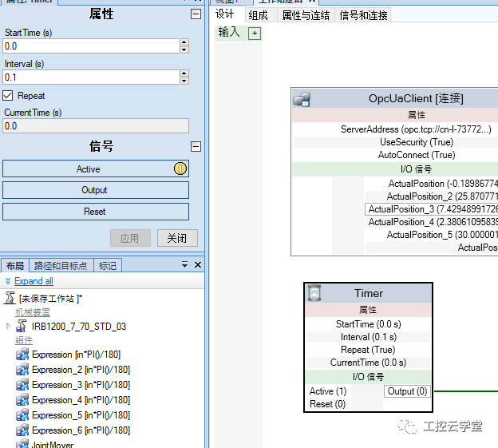Image resolution: width=498 pixels, height=448 pixels.
Task: Select the Expression_5 component icon
Action: tap(22, 415)
